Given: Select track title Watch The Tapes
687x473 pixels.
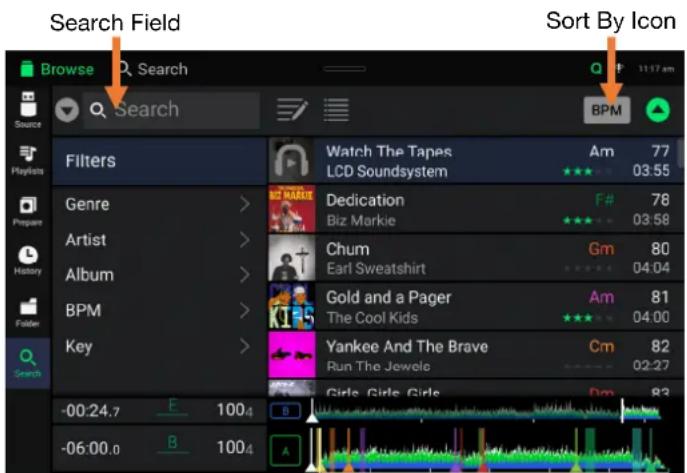Looking at the screenshot, I should (389, 152).
